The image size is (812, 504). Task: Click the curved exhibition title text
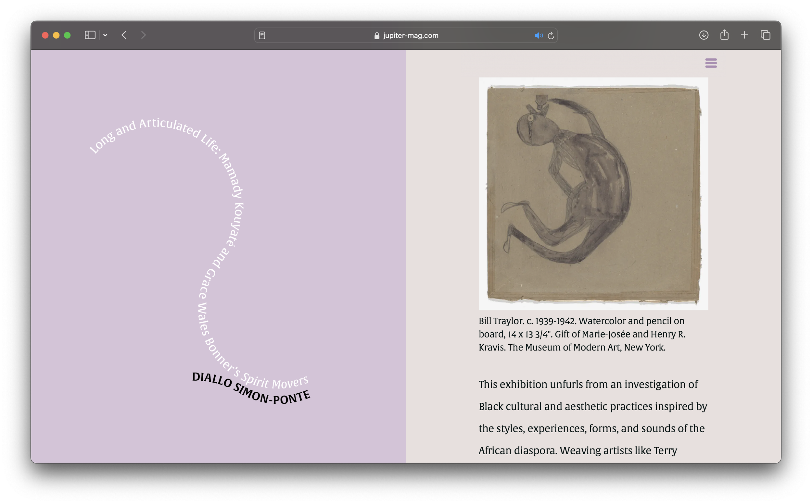click(x=200, y=253)
